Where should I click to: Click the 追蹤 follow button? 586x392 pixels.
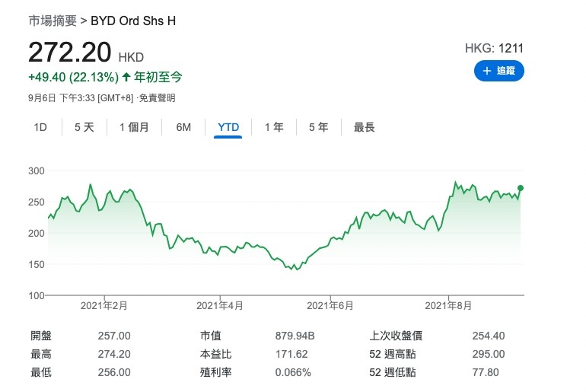[x=498, y=71]
